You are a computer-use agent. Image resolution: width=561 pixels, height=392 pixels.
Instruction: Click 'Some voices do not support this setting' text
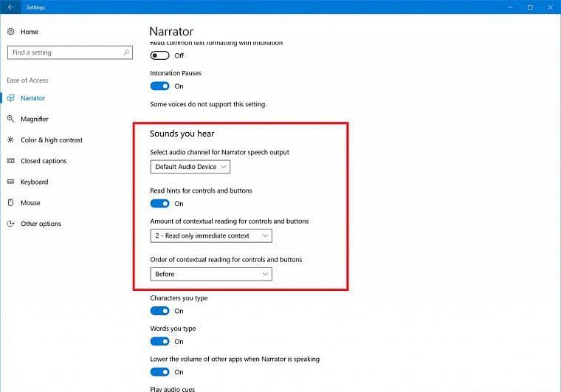[x=208, y=104]
